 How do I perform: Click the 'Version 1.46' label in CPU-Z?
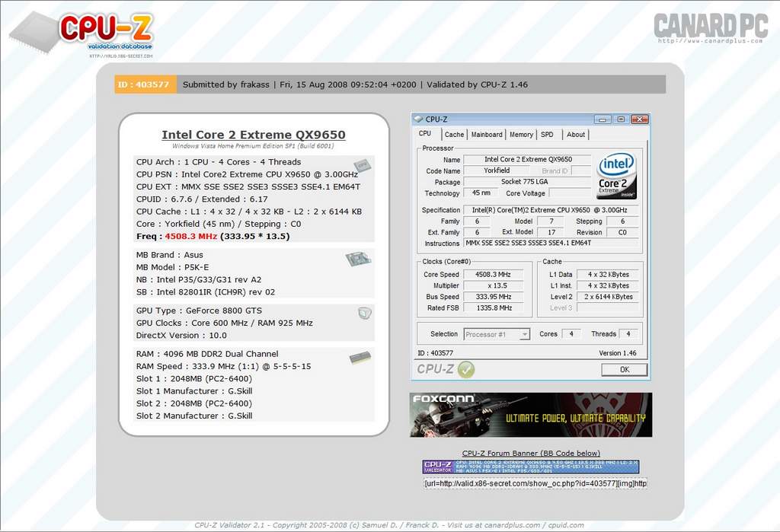[617, 353]
